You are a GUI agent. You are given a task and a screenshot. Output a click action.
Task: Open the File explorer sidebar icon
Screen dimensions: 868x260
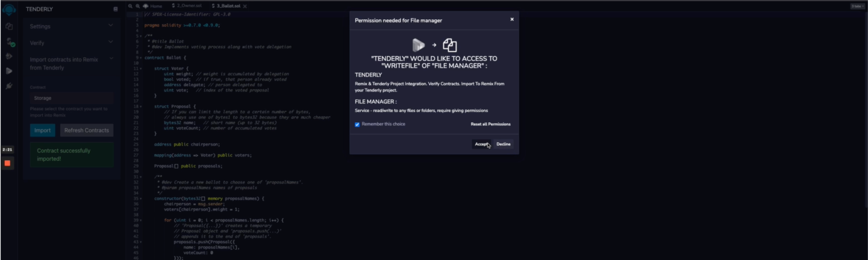(9, 26)
